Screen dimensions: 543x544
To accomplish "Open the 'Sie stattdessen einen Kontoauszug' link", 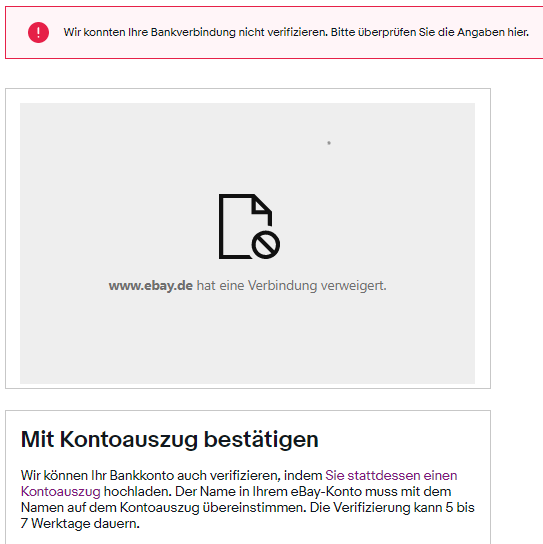I will (x=391, y=475).
